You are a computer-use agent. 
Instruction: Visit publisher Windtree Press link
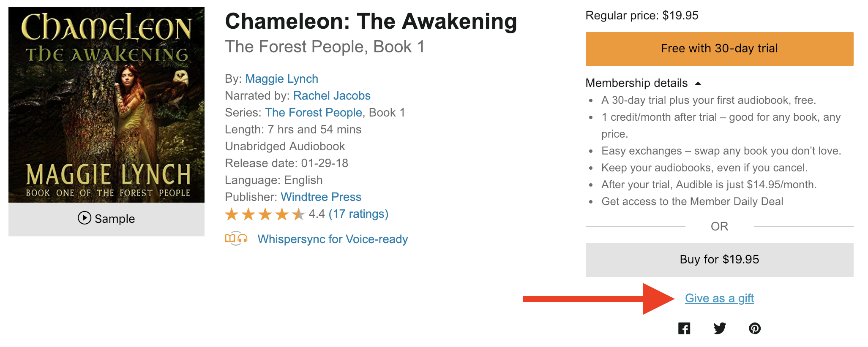(321, 197)
